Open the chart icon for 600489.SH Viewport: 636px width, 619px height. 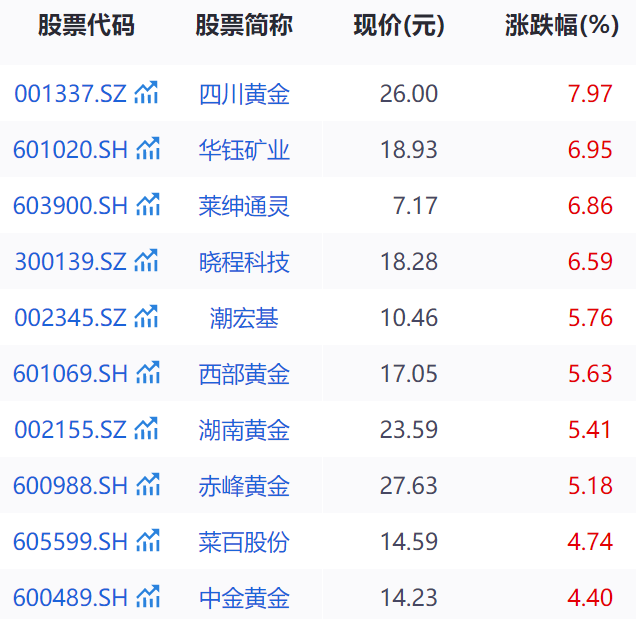[x=148, y=598]
